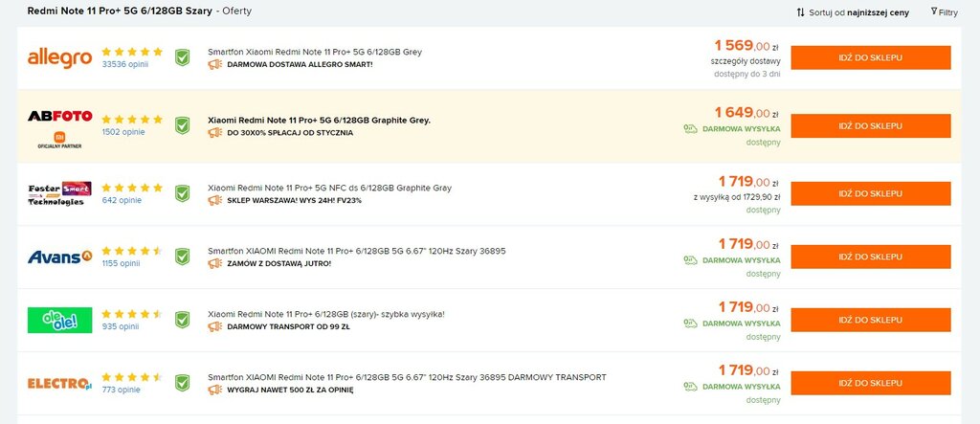Open the ABFOTO shop logo
Screen dimensions: 980x424
(x=60, y=117)
